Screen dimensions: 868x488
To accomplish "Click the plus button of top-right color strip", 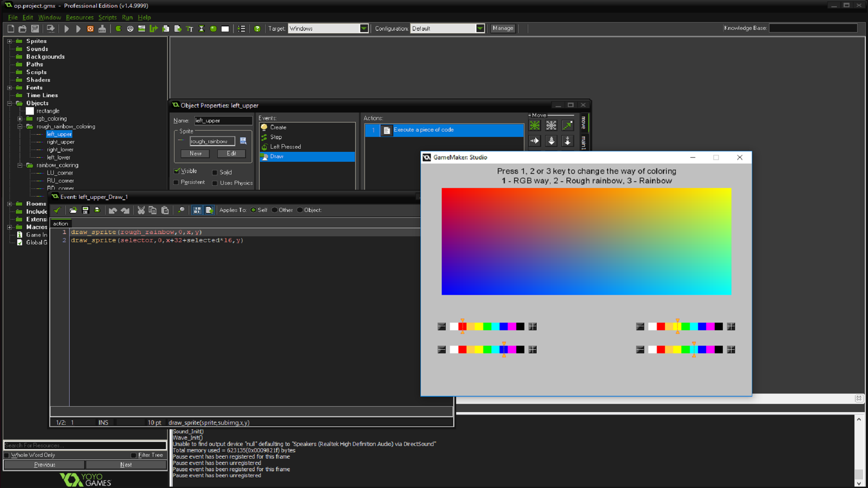I will (x=731, y=326).
